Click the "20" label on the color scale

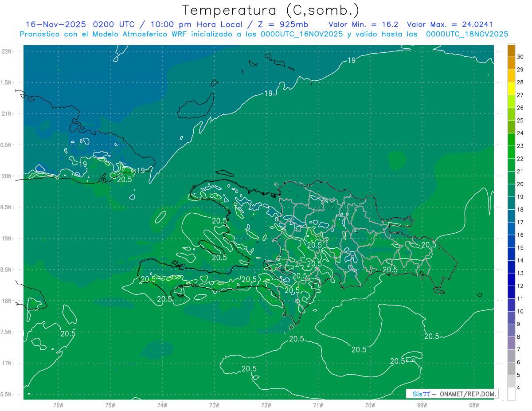coord(520,184)
